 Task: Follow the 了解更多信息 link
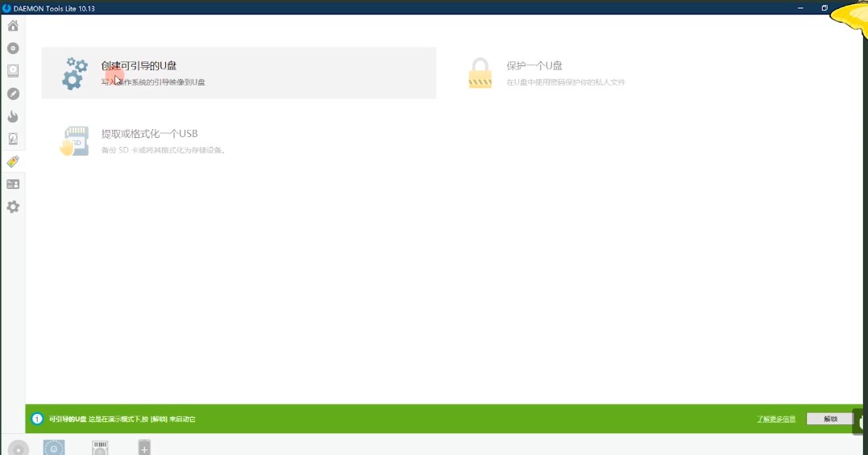pos(776,419)
